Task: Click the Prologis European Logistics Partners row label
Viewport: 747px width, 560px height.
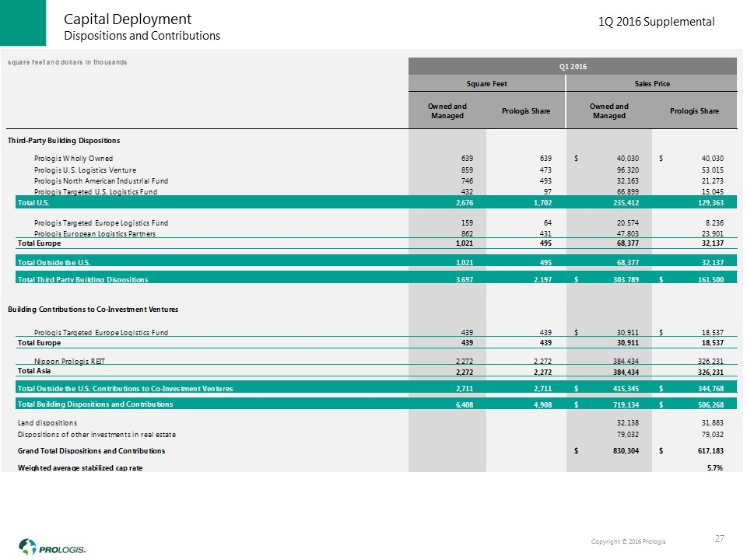Action: [94, 233]
